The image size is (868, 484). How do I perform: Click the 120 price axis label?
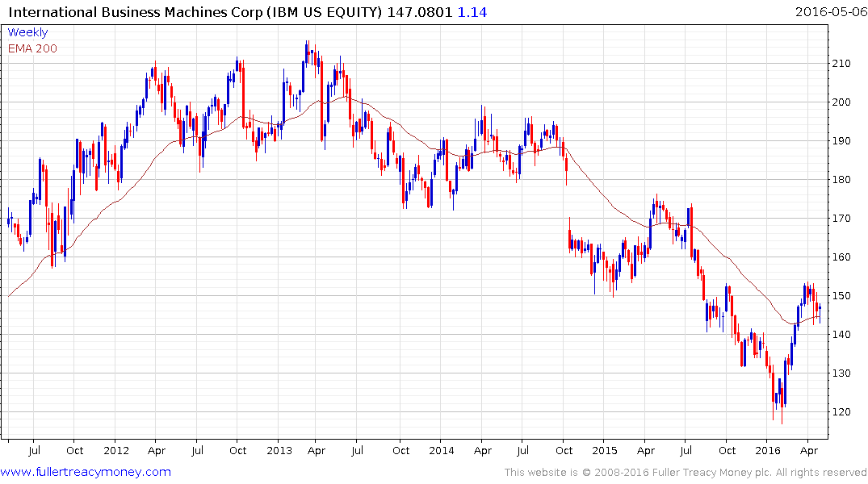[841, 412]
